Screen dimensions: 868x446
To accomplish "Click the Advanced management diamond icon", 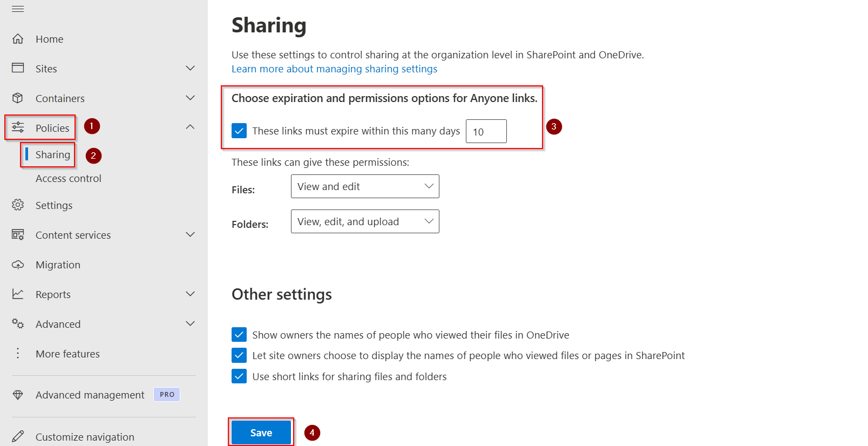I will pos(18,395).
